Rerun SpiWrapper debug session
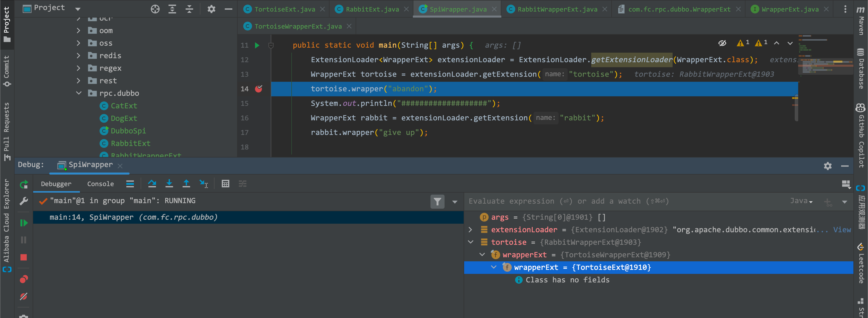Image resolution: width=868 pixels, height=318 pixels. [x=24, y=184]
